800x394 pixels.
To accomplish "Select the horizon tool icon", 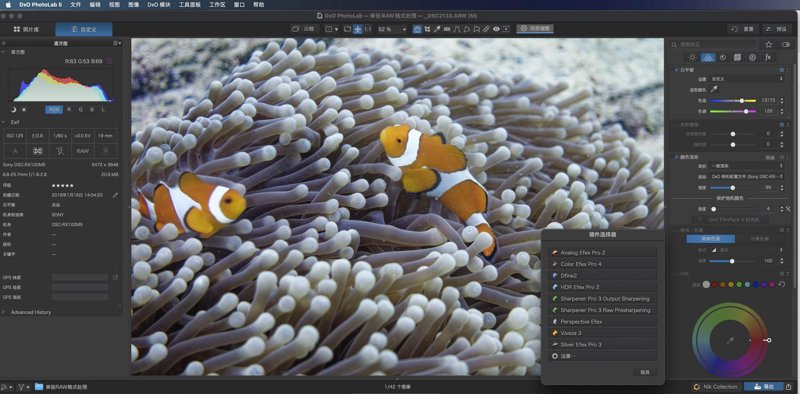I will click(x=447, y=29).
